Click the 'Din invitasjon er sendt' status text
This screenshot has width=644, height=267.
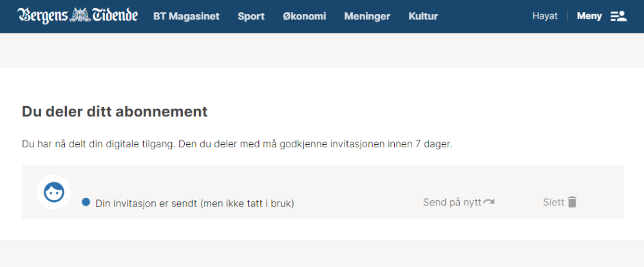coord(194,203)
